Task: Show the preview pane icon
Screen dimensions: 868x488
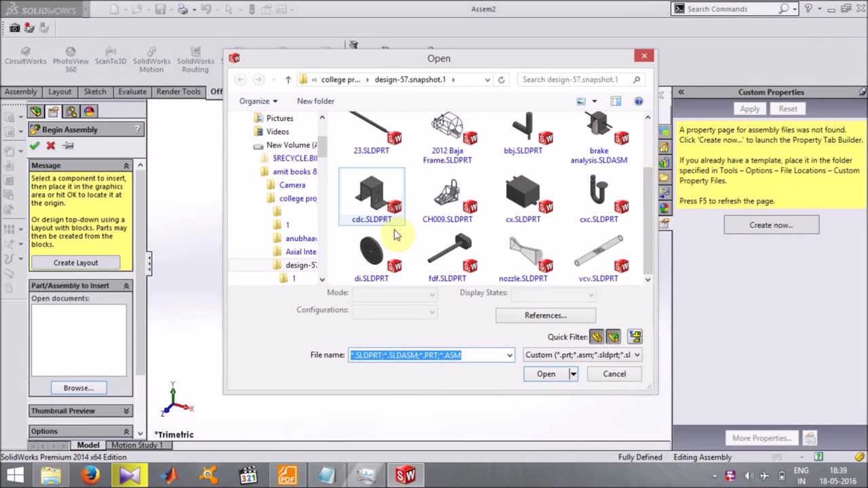Action: pos(616,101)
